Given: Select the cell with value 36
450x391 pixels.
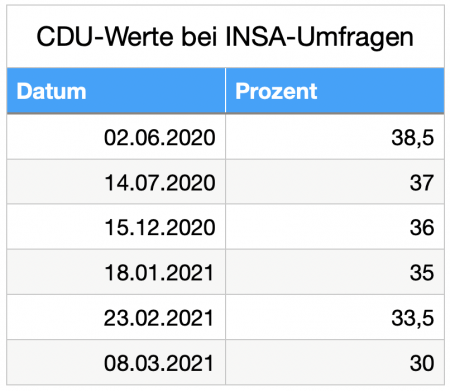Looking at the screenshot, I should [335, 227].
